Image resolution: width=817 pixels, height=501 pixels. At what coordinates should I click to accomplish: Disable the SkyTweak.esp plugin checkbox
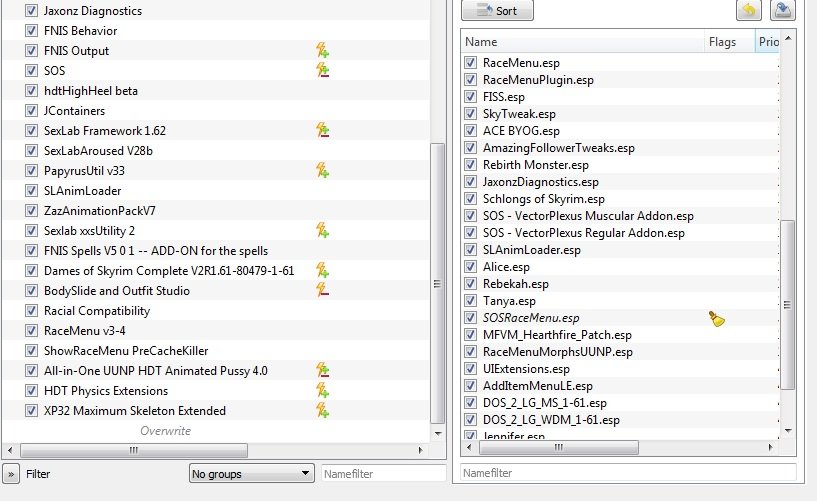471,114
